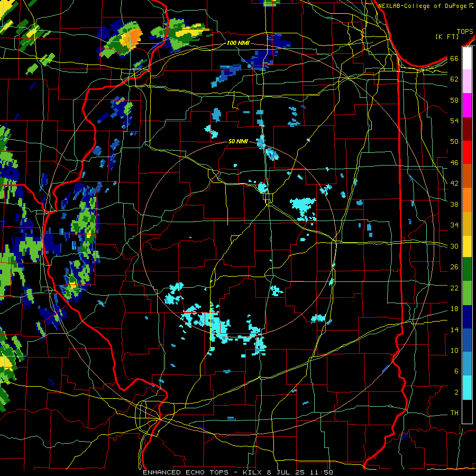This screenshot has width=476, height=476.
Task: Click the black TH swatch at legend bottom
Action: pyautogui.click(x=467, y=411)
